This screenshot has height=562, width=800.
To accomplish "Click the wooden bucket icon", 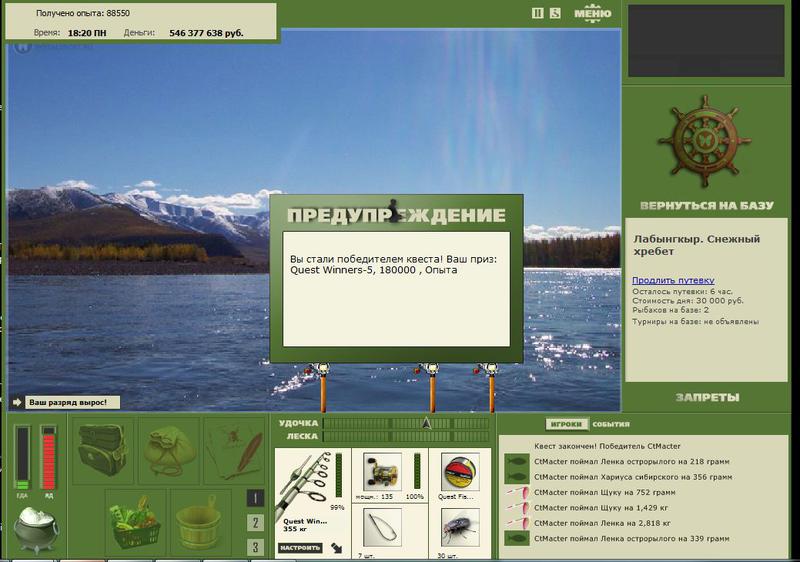I will coord(201,522).
